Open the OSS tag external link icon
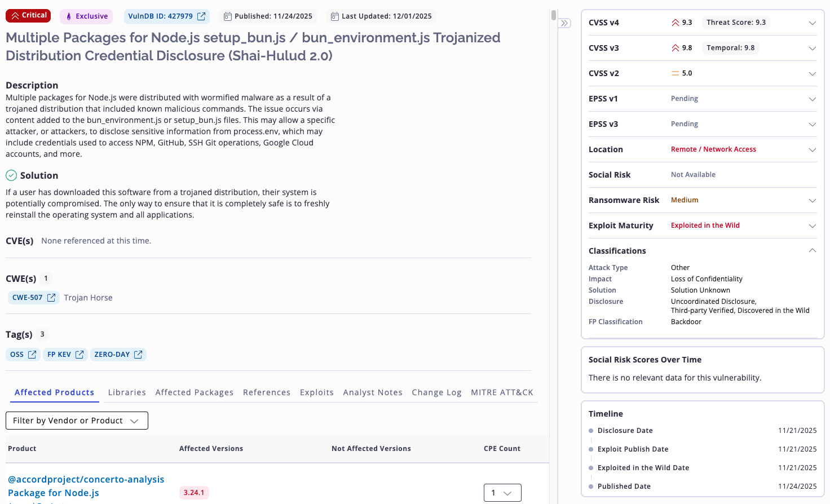The height and width of the screenshot is (504, 830). coord(32,355)
